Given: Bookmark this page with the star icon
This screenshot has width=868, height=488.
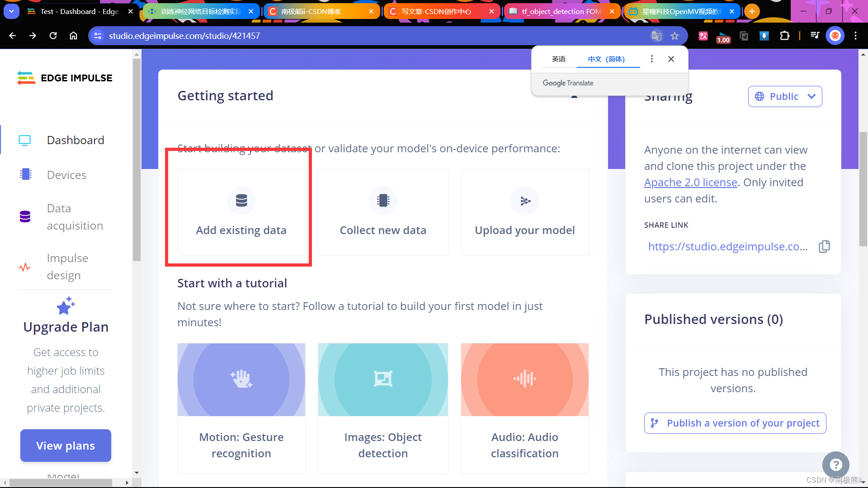Looking at the screenshot, I should (x=675, y=36).
